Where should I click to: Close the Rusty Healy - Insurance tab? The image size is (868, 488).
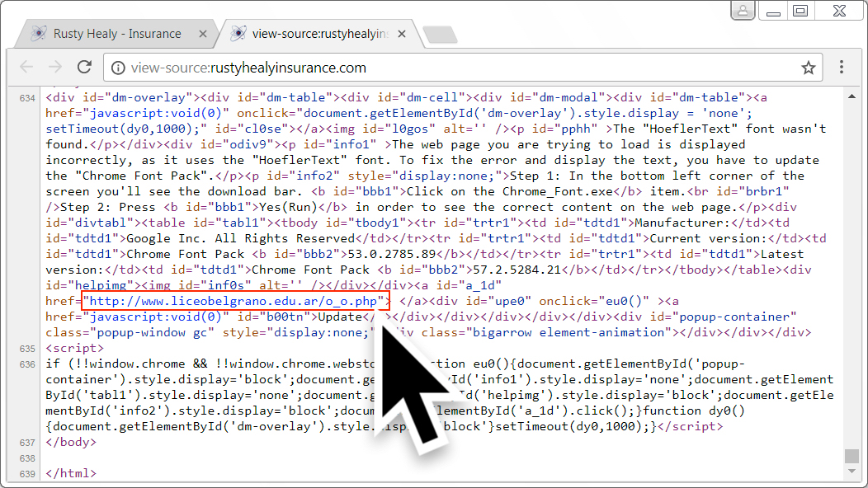[x=203, y=34]
